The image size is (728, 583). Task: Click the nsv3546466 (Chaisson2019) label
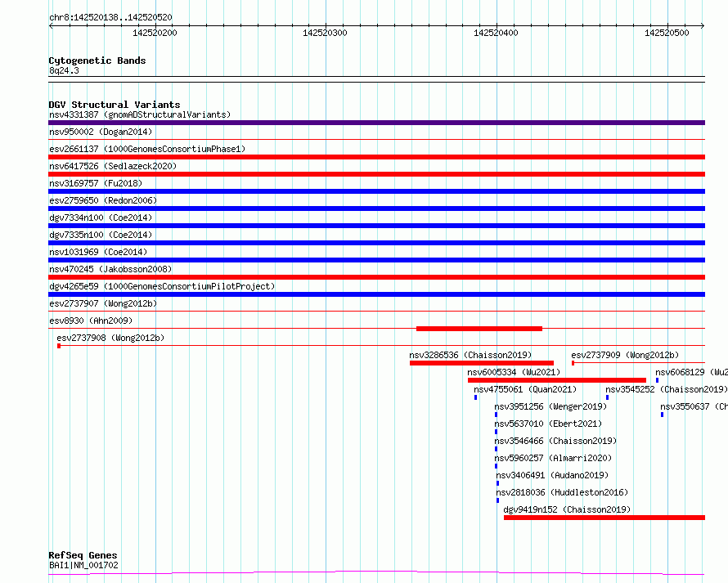(555, 441)
